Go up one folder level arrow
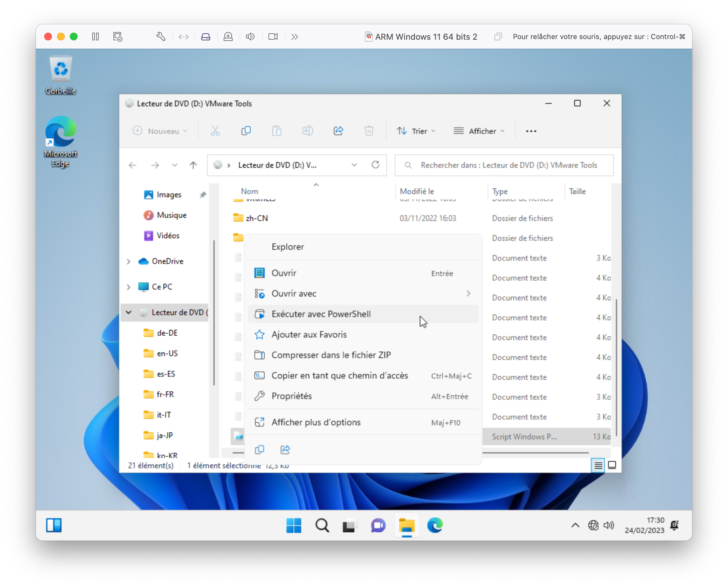The height and width of the screenshot is (588, 728). (x=193, y=165)
